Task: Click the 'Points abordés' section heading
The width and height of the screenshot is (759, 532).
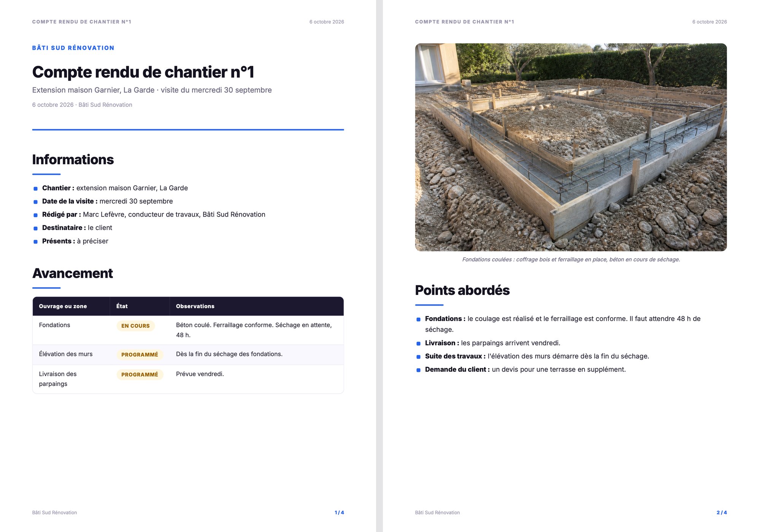Action: pos(462,290)
